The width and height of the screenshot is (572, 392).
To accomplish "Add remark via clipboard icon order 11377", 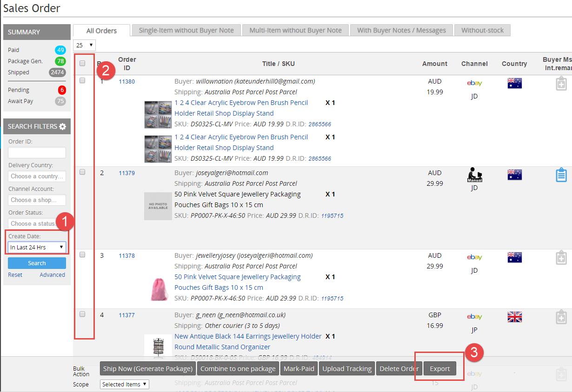I will coord(561,317).
